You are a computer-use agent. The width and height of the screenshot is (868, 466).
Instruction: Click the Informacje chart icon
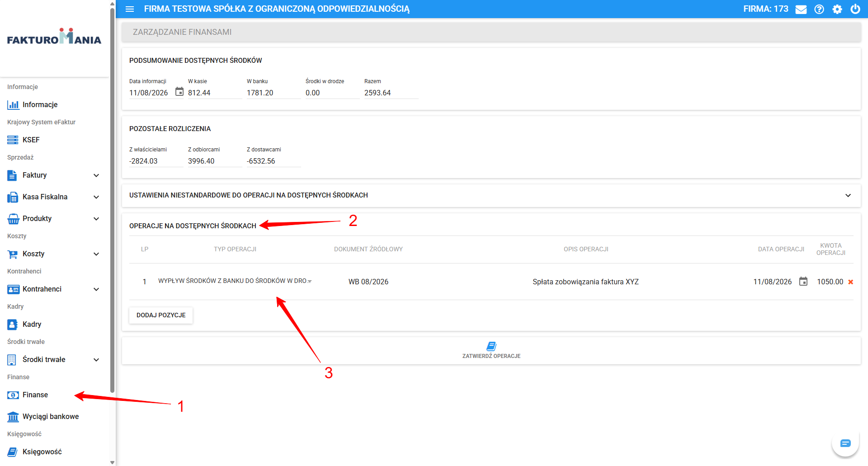tap(13, 105)
